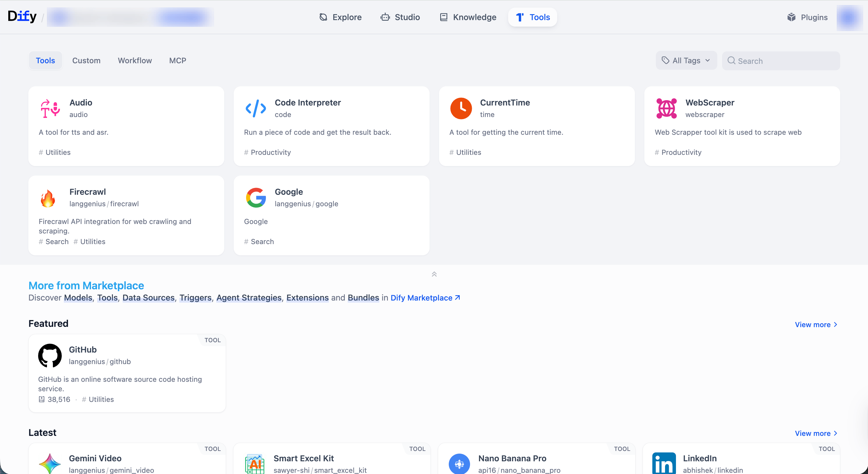The image size is (868, 474).
Task: Click the Extensions marketplace link
Action: (308, 298)
